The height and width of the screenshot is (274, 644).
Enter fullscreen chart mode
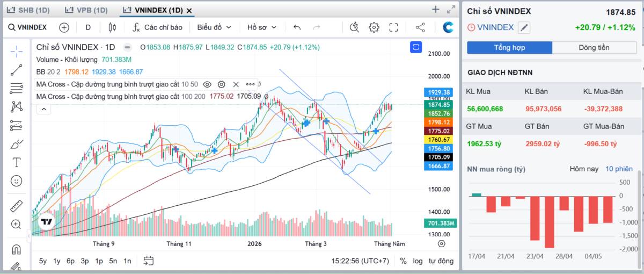(393, 27)
